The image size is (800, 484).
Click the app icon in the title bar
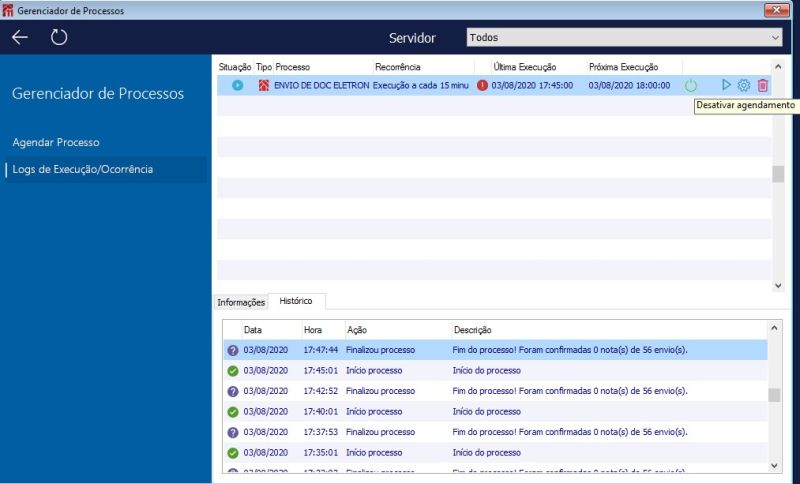tap(8, 10)
